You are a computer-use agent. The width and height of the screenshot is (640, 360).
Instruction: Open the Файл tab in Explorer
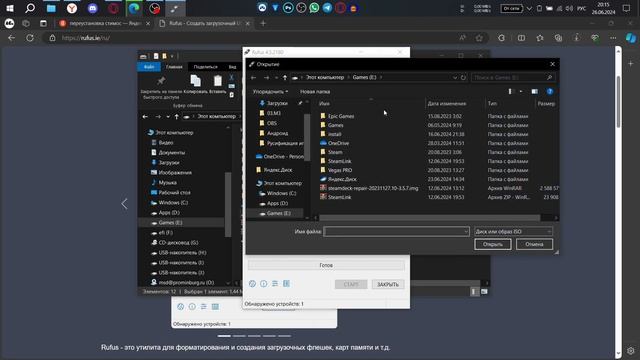pos(149,67)
